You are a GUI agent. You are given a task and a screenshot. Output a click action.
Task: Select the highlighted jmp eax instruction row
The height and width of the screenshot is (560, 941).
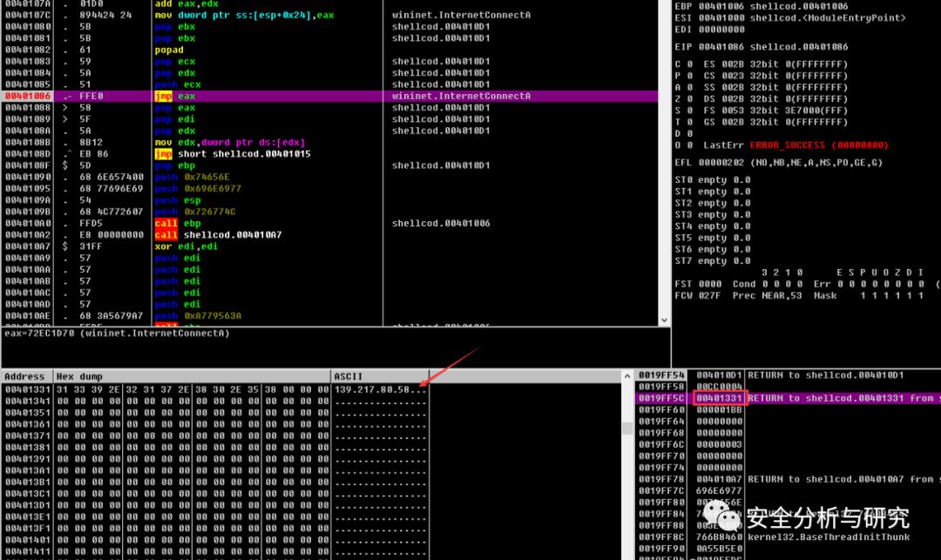coord(328,96)
